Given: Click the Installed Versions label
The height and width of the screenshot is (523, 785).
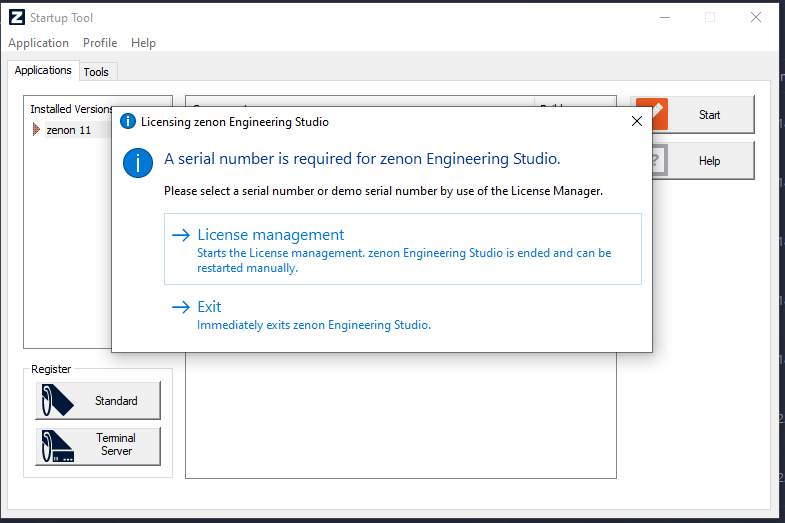Looking at the screenshot, I should (x=71, y=109).
